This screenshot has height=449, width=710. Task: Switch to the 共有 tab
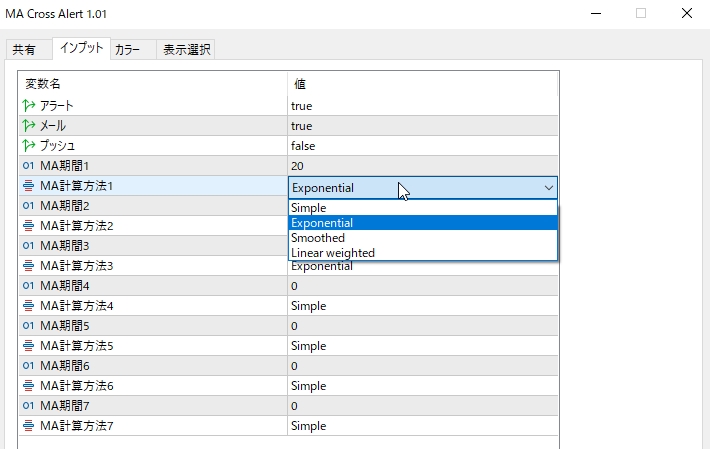(x=24, y=50)
